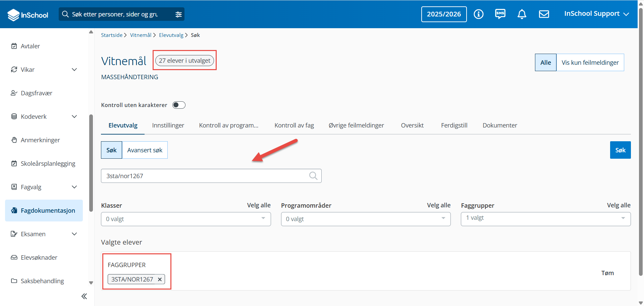Screen dimensions: 644x306
Task: Open the Faggrupper dropdown
Action: click(546, 219)
